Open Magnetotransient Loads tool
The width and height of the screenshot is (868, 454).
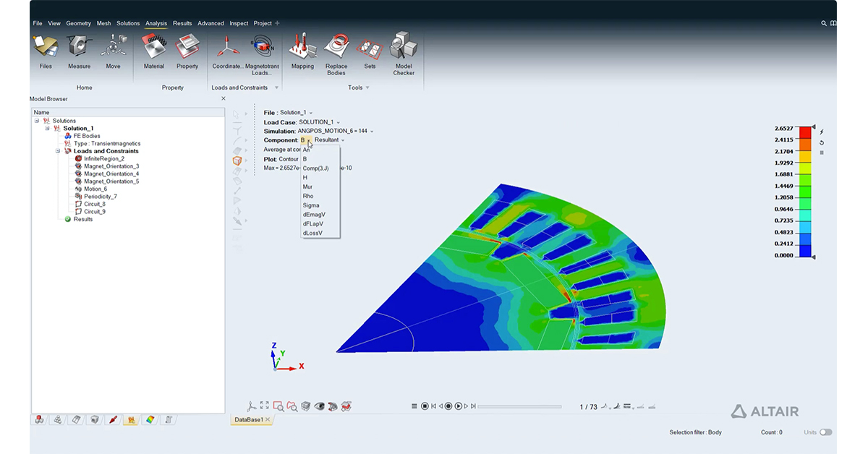pyautogui.click(x=262, y=54)
